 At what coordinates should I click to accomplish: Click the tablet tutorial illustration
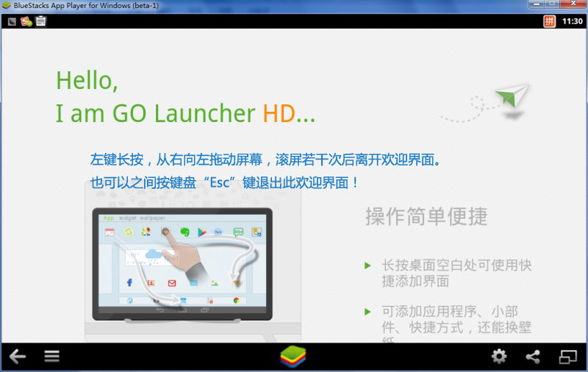point(182,264)
